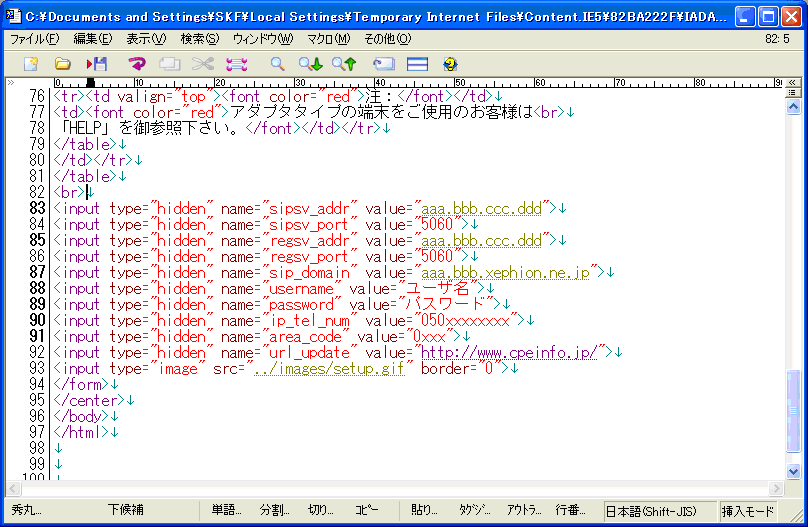Click the </body> tag on line 96

point(81,416)
